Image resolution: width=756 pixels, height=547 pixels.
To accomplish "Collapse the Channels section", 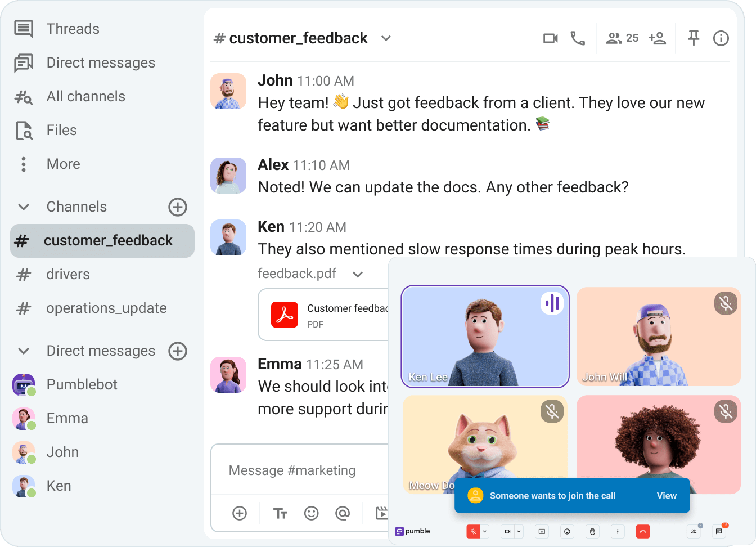I will (23, 207).
